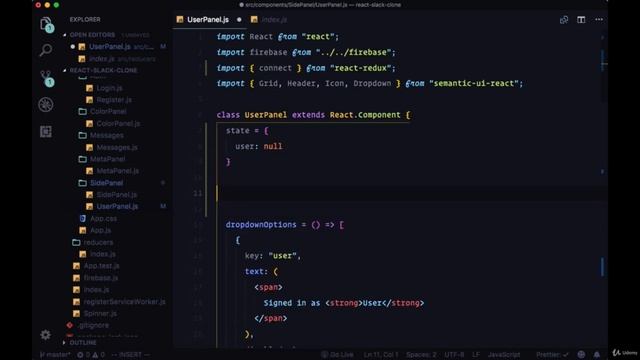The height and width of the screenshot is (360, 640).
Task: Open changes icon in editor toolbar
Action: coord(564,20)
